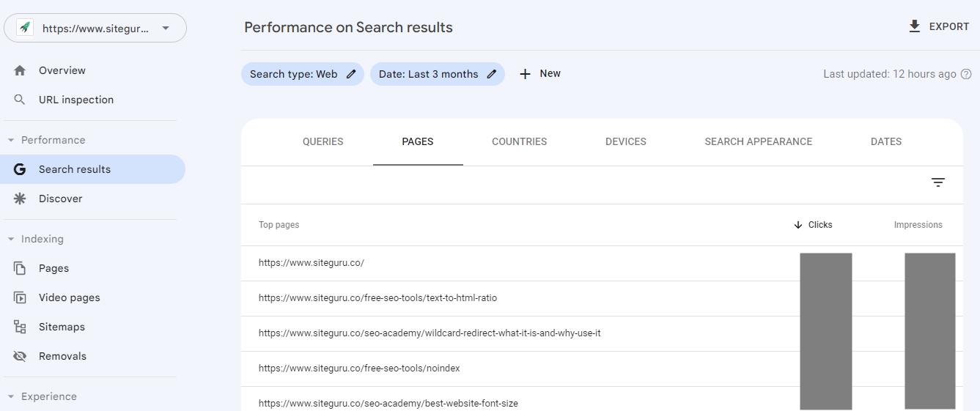Switch to the Queries tab

pos(323,141)
